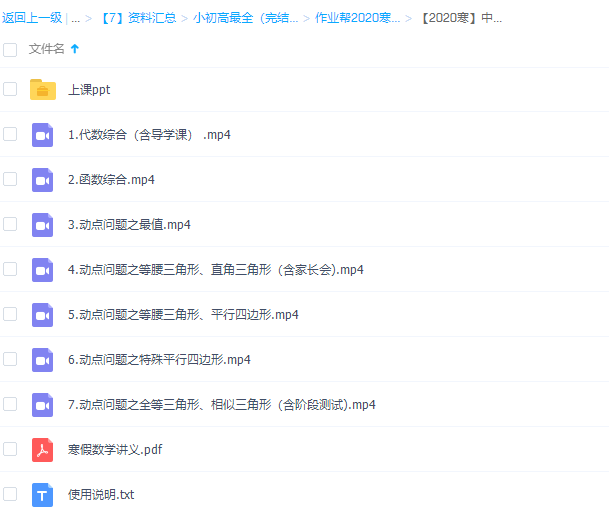Tick checkbox beside 使用说明.txt

(x=10, y=494)
